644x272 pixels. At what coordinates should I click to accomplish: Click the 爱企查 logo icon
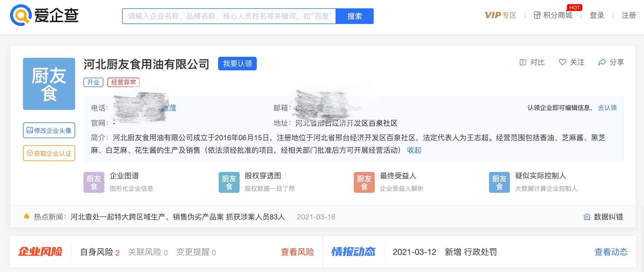(21, 15)
